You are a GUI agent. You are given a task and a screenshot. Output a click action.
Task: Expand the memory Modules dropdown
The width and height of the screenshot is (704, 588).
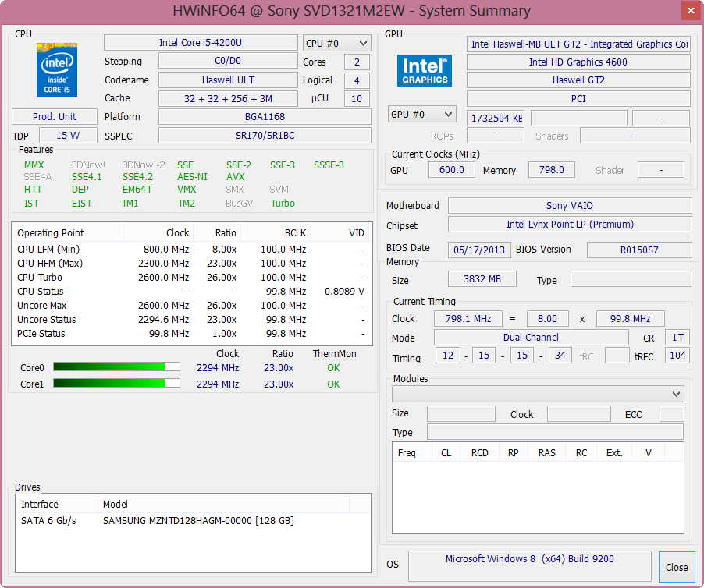click(538, 394)
